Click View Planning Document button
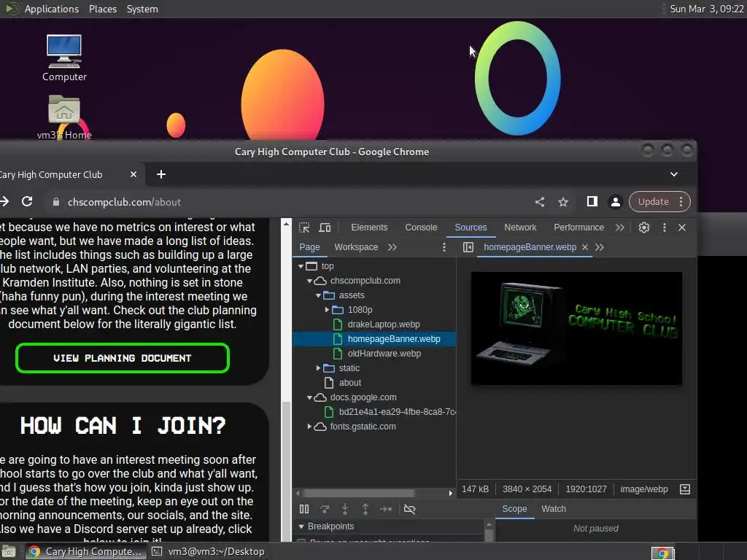 tap(123, 358)
